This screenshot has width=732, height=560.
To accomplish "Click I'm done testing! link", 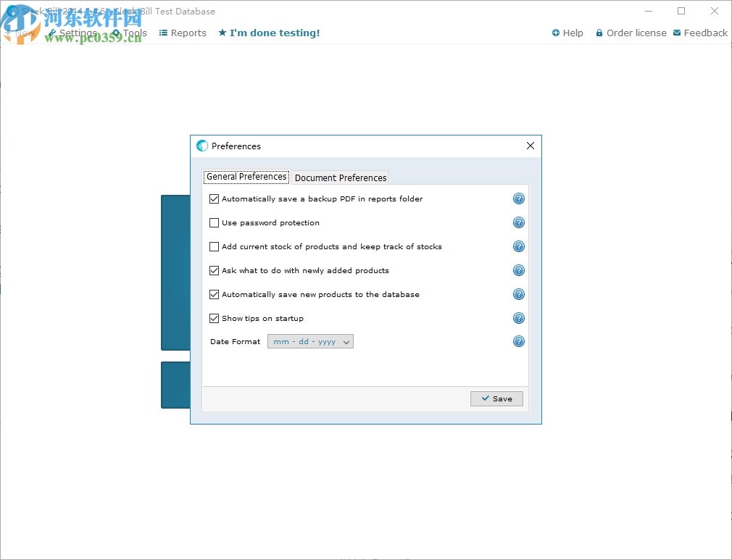I will tap(269, 33).
